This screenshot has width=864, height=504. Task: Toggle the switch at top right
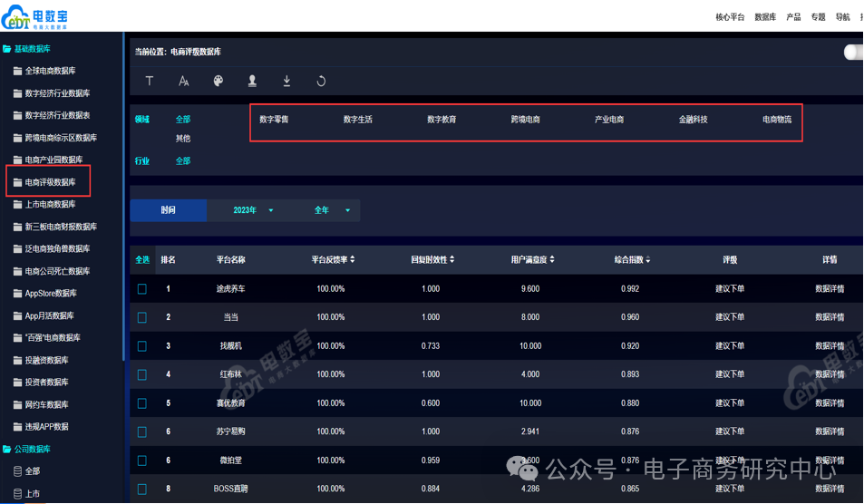[x=853, y=52]
